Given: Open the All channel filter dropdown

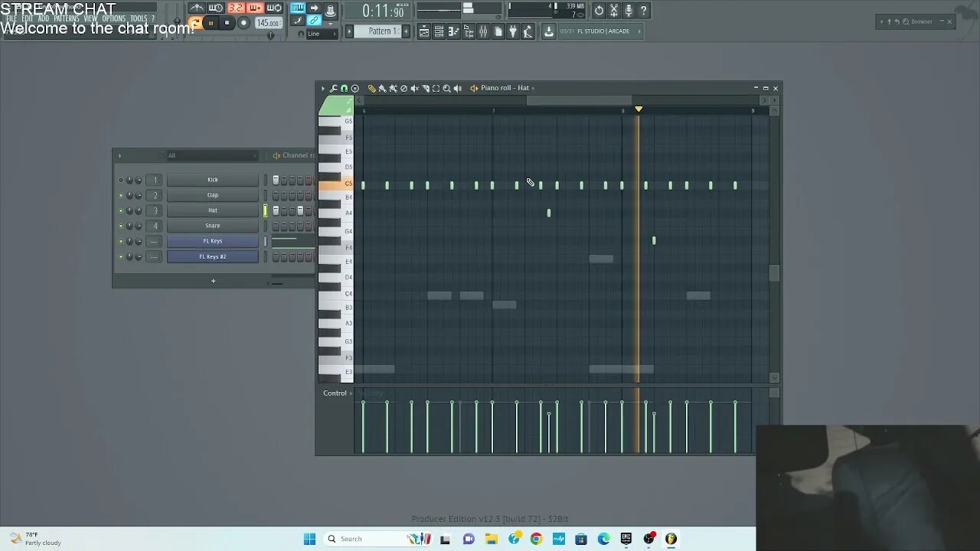Looking at the screenshot, I should point(212,155).
